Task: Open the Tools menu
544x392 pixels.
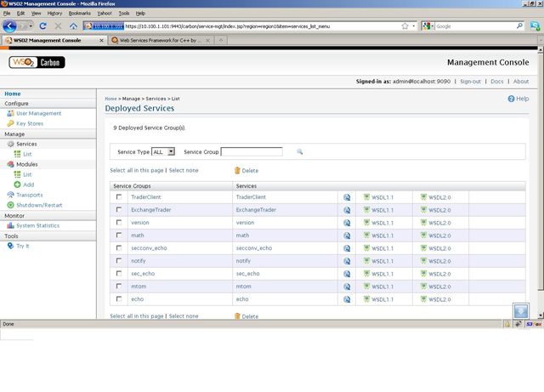Action: point(124,14)
